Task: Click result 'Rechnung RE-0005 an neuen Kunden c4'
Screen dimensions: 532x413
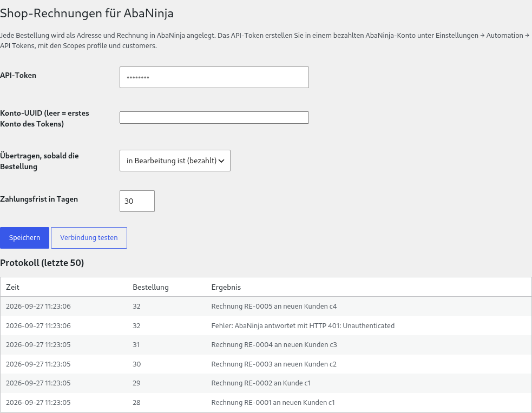Action: click(x=274, y=307)
